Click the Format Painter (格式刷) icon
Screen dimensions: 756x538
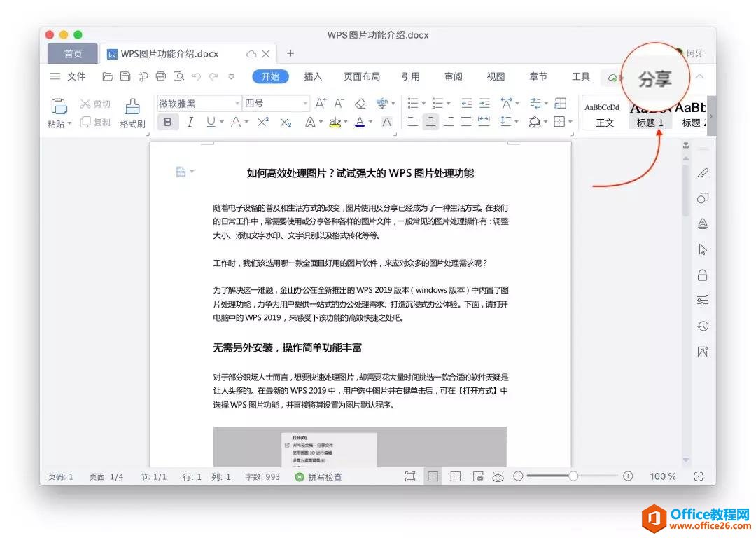132,106
